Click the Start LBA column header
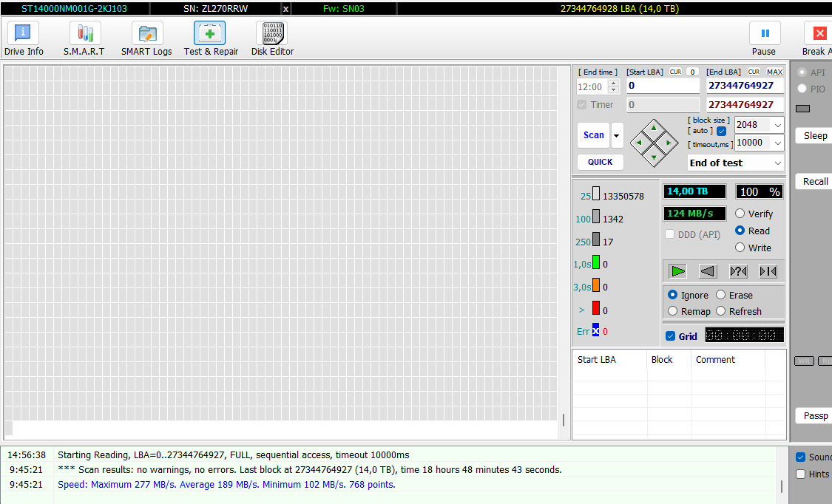 pyautogui.click(x=609, y=359)
